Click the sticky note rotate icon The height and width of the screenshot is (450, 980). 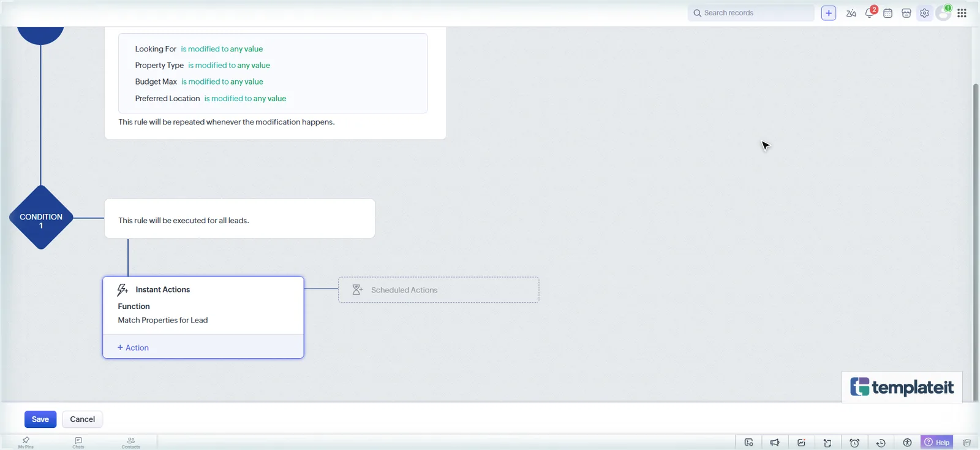(827, 443)
